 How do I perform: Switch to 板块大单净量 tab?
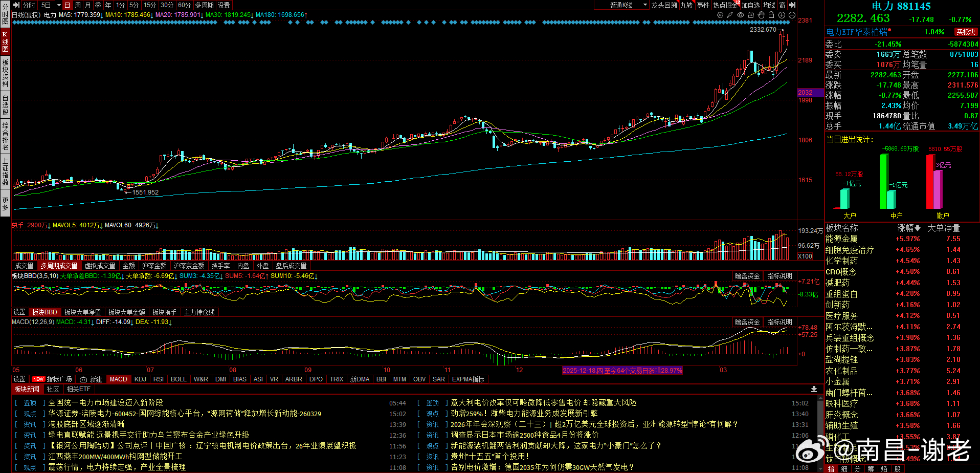click(x=83, y=312)
